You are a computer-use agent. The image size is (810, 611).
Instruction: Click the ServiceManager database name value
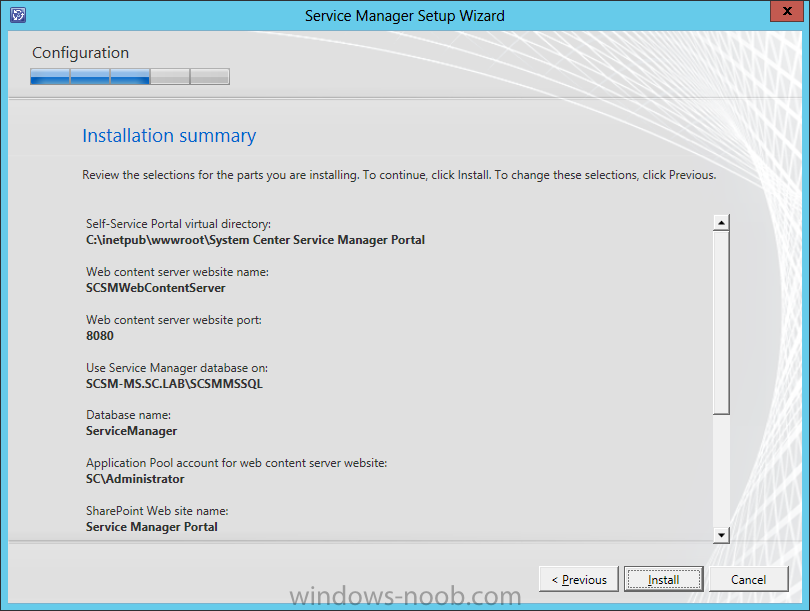point(131,431)
